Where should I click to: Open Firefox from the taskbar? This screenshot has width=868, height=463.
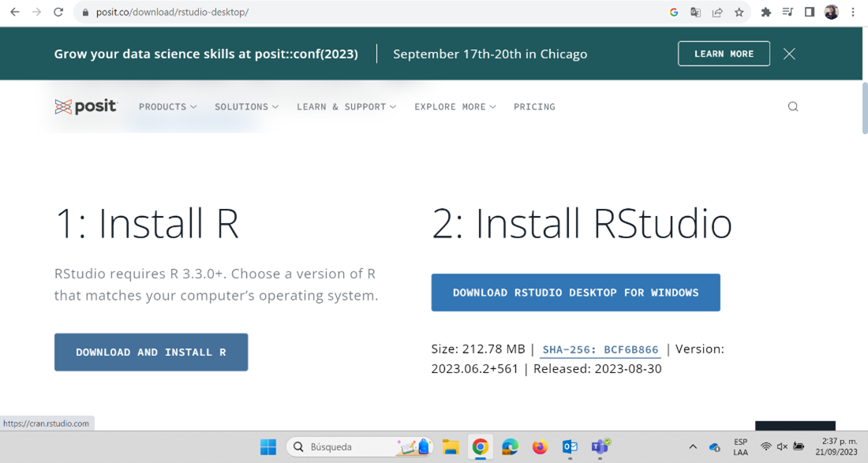coord(540,447)
